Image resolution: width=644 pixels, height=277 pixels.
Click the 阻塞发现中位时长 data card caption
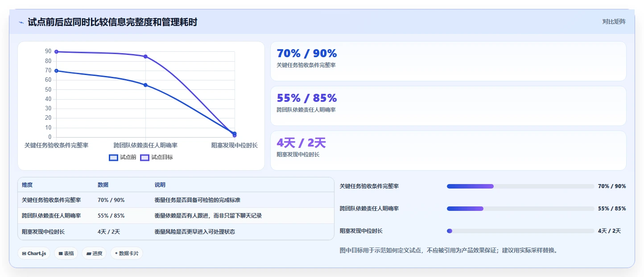pos(298,155)
